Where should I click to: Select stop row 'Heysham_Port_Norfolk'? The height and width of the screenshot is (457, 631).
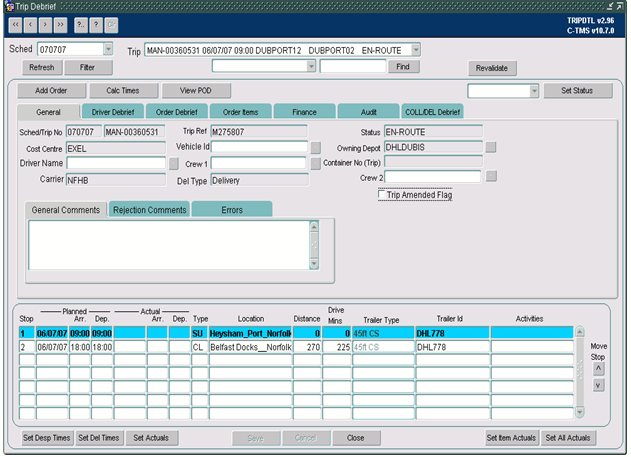coord(296,333)
